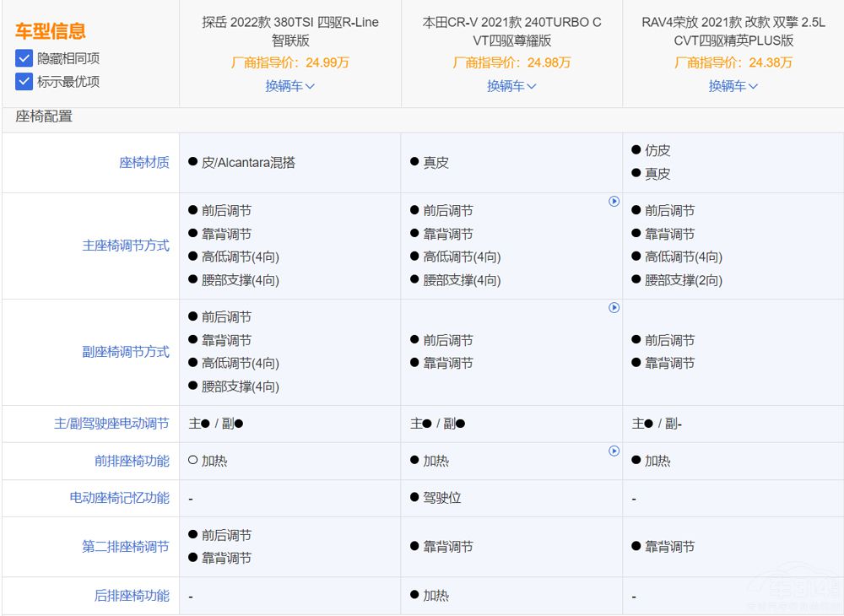Open the 探岳 2022款 380TSI model title

[289, 31]
